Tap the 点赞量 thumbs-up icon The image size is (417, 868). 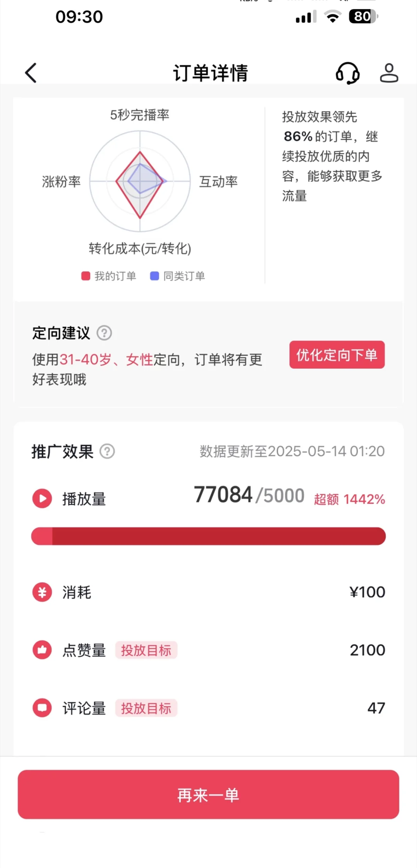42,650
